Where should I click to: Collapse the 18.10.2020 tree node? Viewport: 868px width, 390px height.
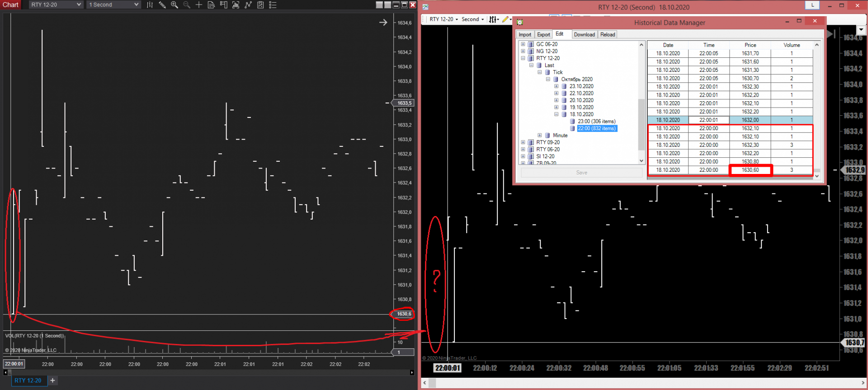[x=557, y=114]
